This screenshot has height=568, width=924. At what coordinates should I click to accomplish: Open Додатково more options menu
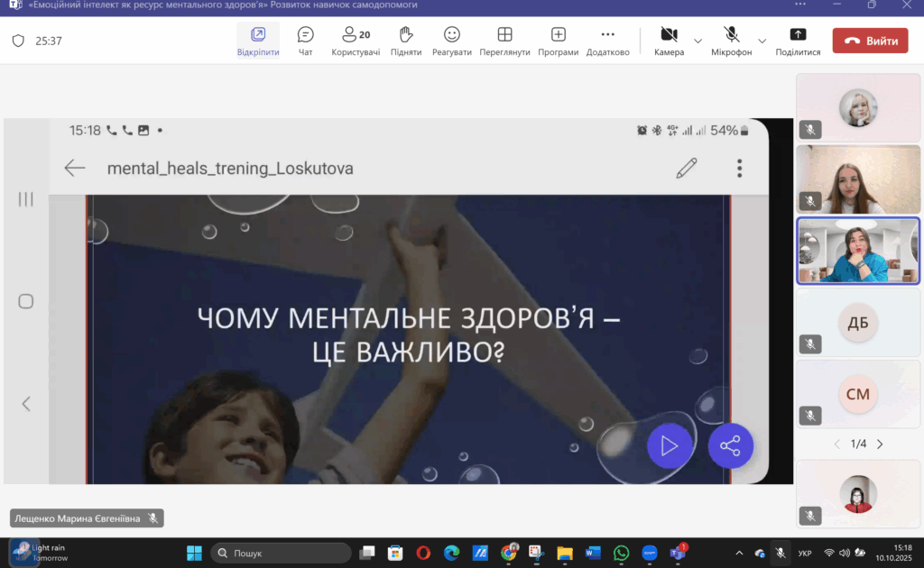pos(607,41)
